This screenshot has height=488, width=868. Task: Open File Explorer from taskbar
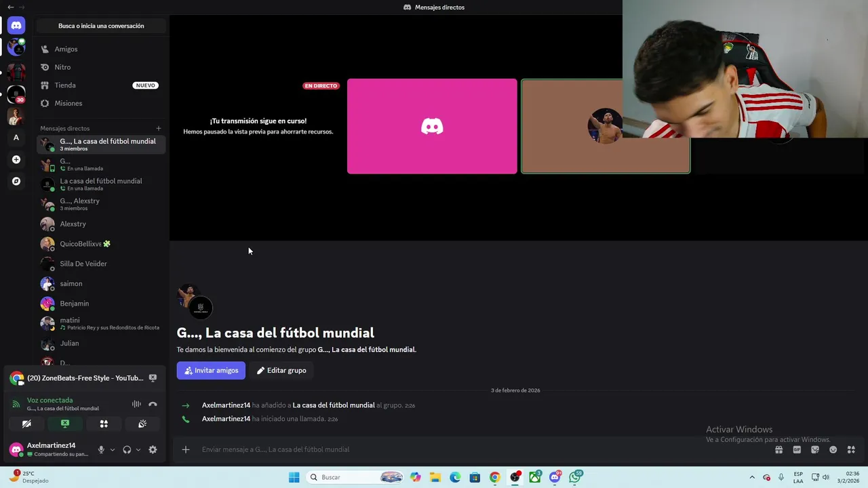point(435,477)
